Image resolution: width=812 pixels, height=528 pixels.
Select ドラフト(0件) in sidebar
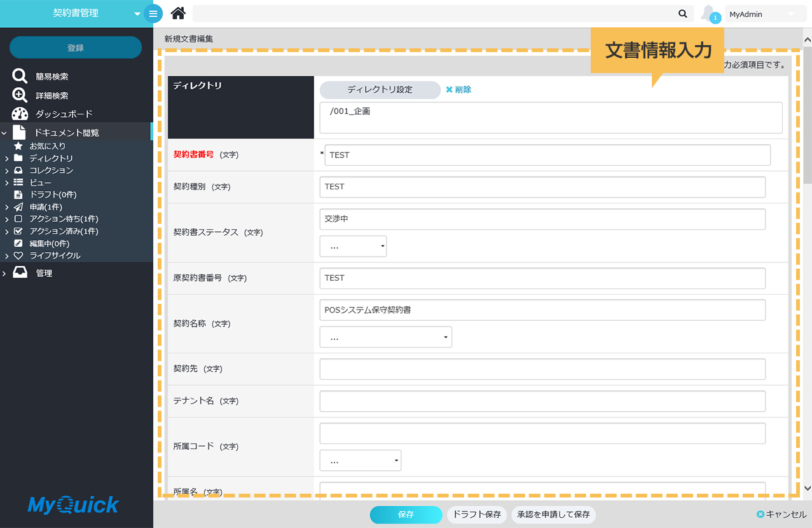(52, 194)
